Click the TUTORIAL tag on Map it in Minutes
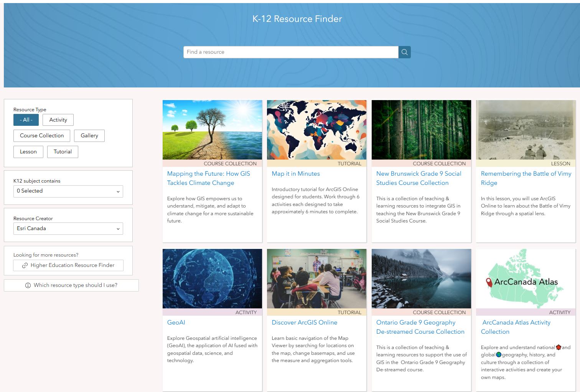The width and height of the screenshot is (580, 392). pyautogui.click(x=349, y=163)
